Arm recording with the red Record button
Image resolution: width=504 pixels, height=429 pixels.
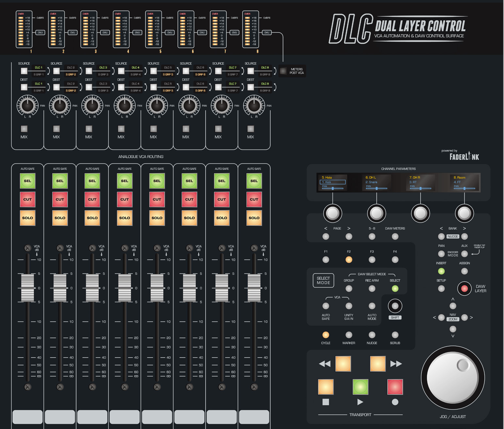[395, 387]
